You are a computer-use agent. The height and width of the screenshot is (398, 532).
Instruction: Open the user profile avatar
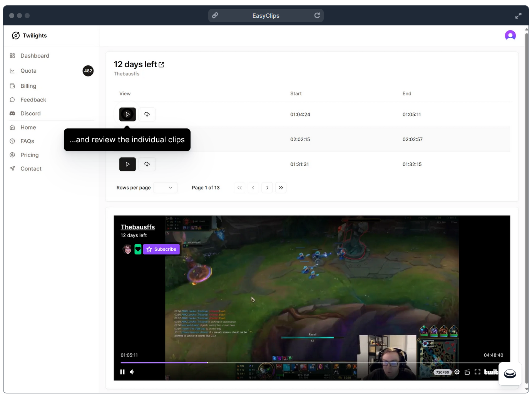pos(510,35)
